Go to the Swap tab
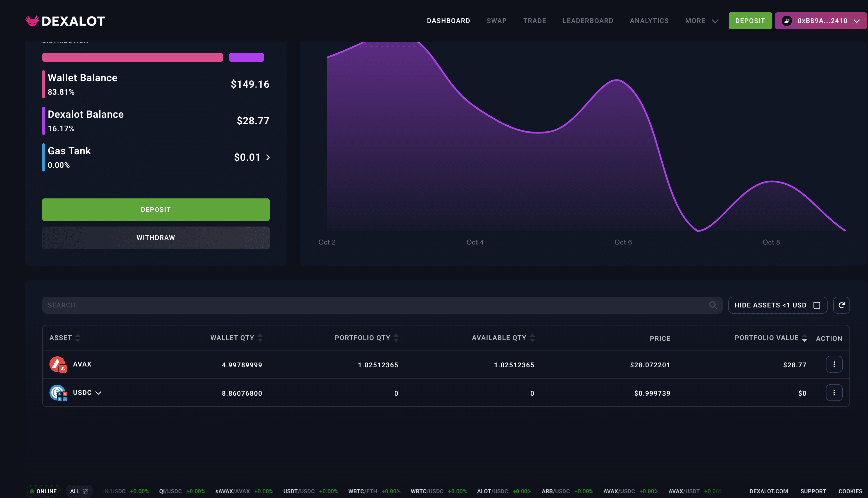The image size is (868, 498). tap(496, 21)
